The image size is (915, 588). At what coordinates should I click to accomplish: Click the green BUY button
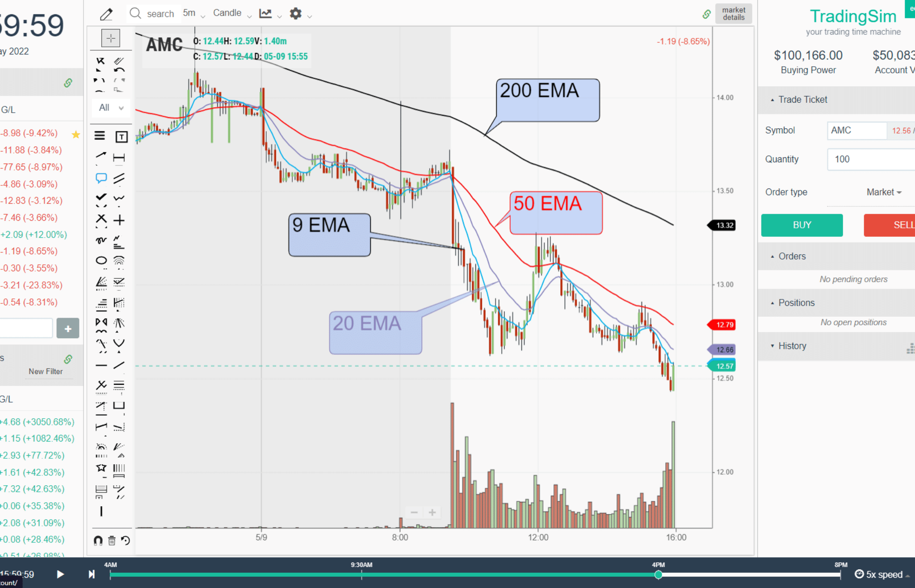[802, 225]
